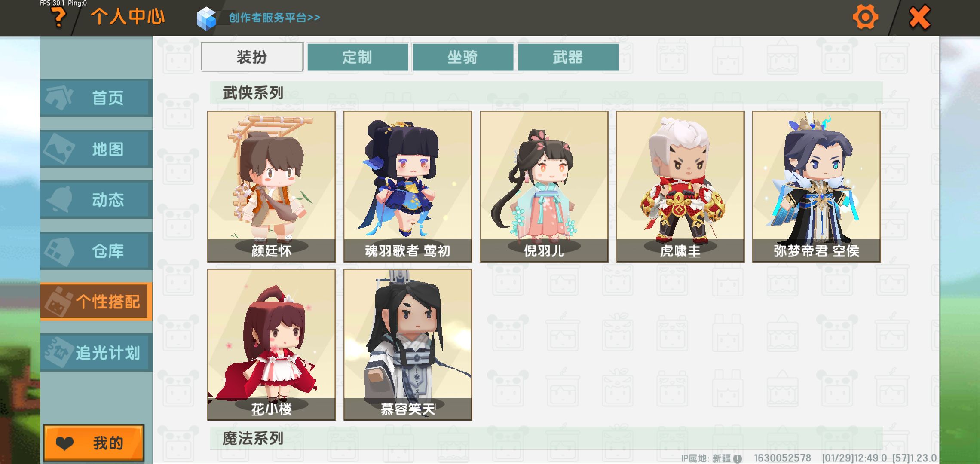The height and width of the screenshot is (464, 980).
Task: Open 追光计划 sidebar item
Action: 97,352
